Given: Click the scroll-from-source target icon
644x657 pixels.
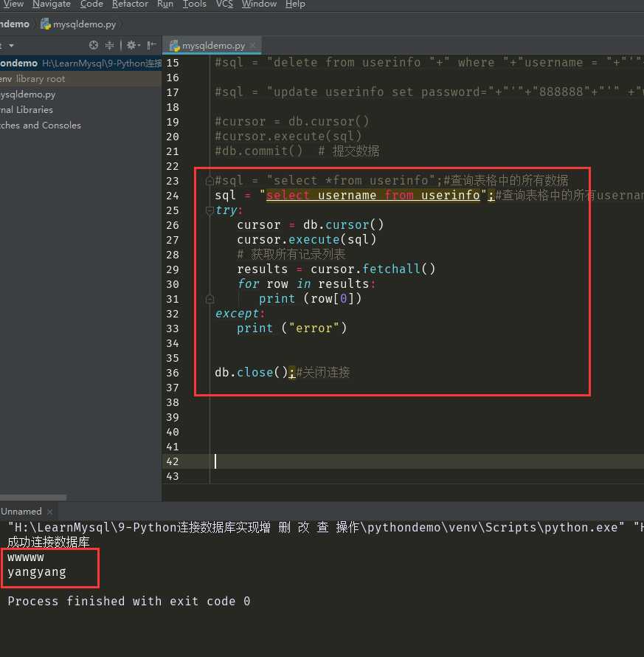Looking at the screenshot, I should (x=94, y=45).
